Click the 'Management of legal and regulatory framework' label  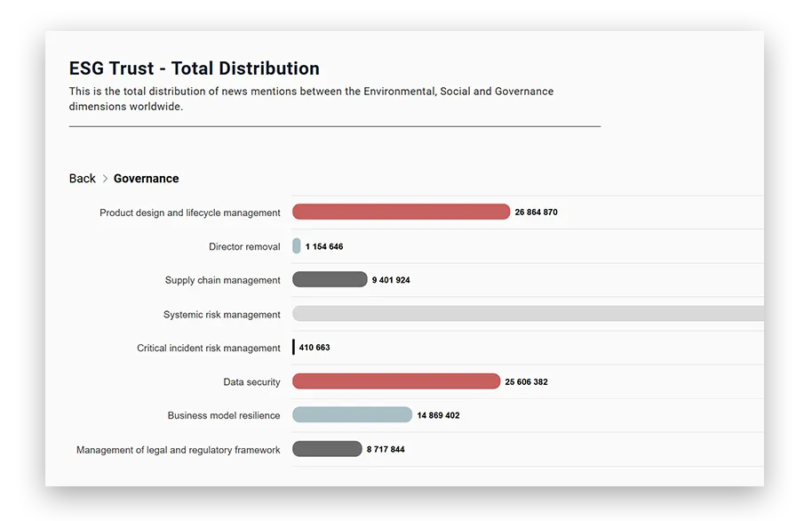click(179, 450)
